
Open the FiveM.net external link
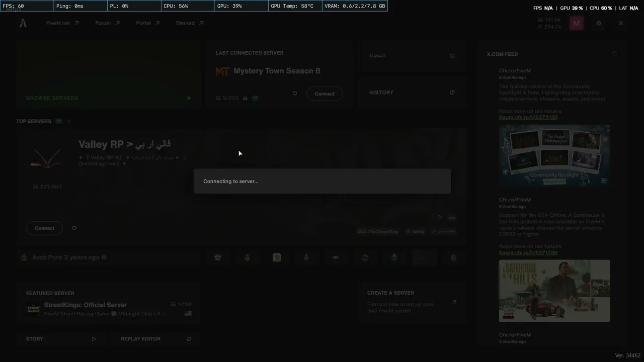click(62, 23)
